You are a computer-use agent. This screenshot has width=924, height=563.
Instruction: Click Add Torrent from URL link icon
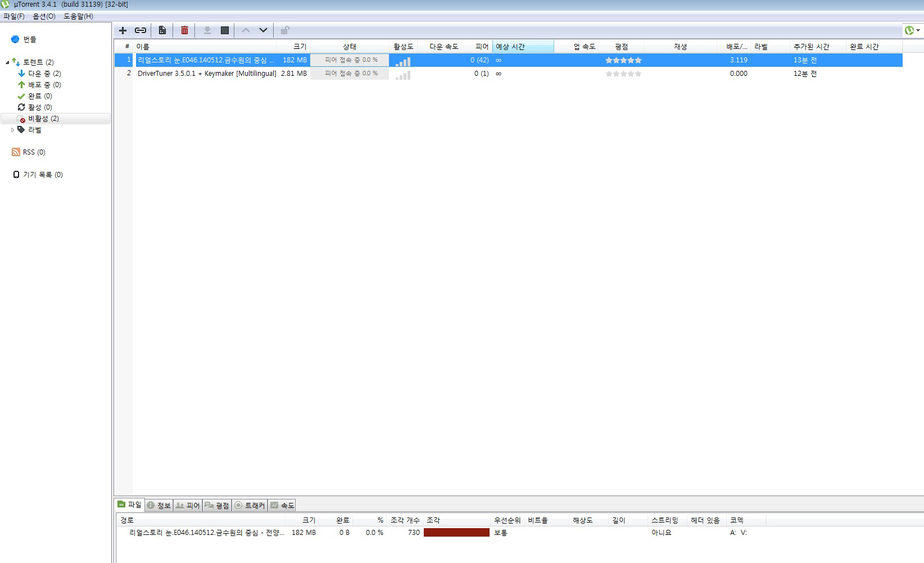point(141,30)
